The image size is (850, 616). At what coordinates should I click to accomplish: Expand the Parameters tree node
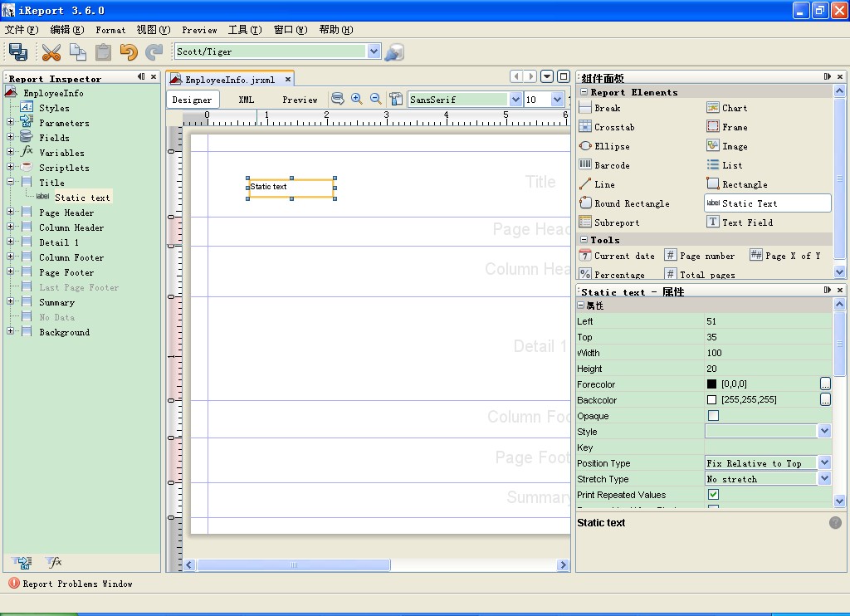11,123
